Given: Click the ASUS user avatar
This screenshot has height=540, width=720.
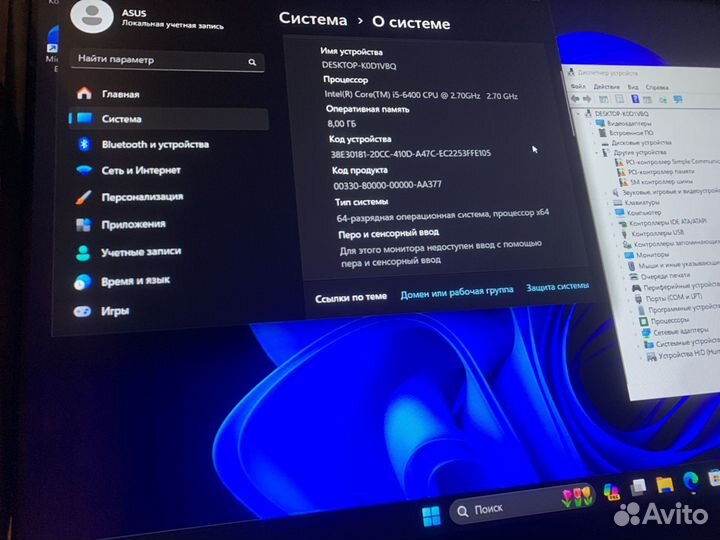Looking at the screenshot, I should coord(92,15).
